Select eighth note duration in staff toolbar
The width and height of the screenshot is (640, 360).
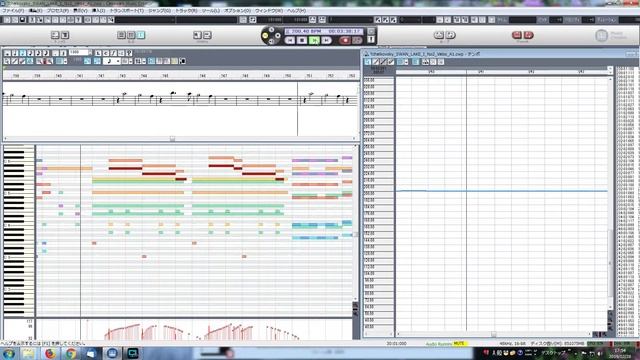(31, 53)
